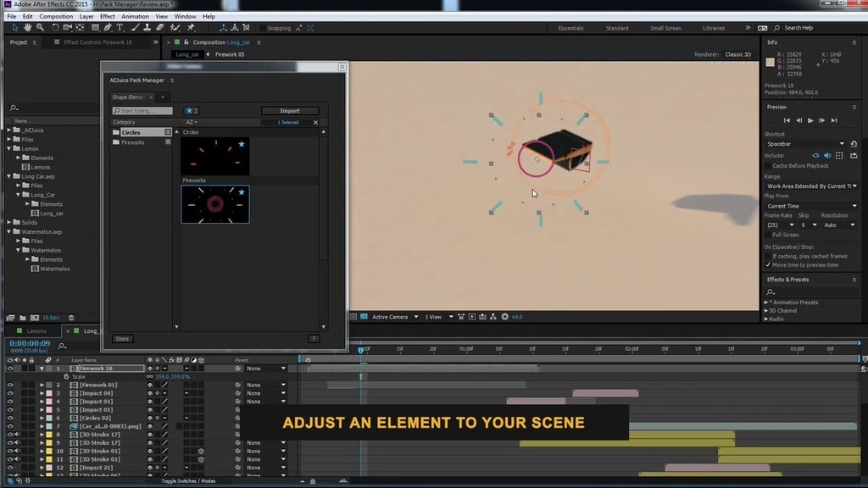Open the Composition menu
Image resolution: width=868 pixels, height=488 pixels.
(x=56, y=17)
